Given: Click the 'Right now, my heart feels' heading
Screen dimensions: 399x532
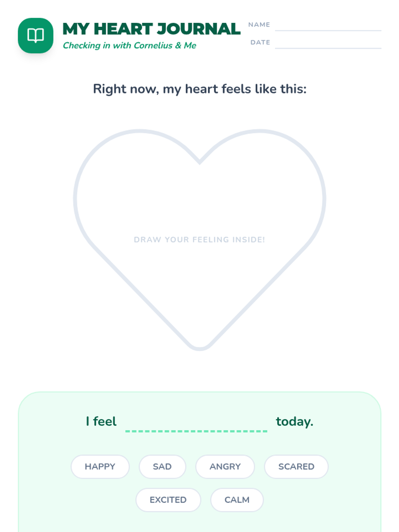Looking at the screenshot, I should click(x=199, y=89).
